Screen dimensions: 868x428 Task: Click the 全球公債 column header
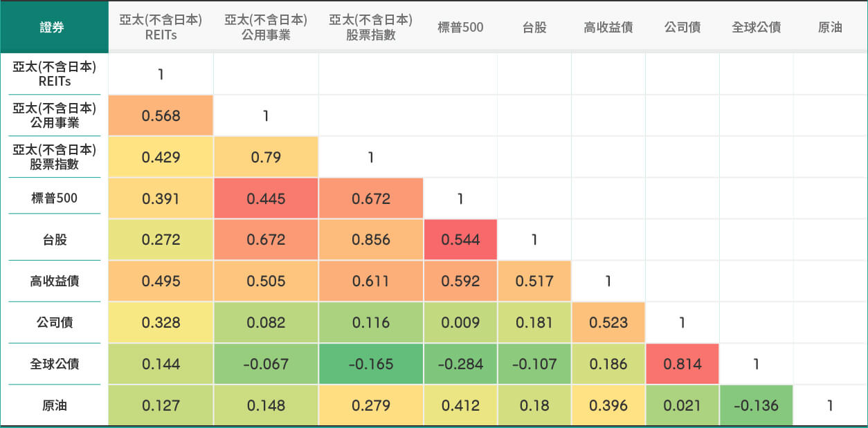point(757,28)
